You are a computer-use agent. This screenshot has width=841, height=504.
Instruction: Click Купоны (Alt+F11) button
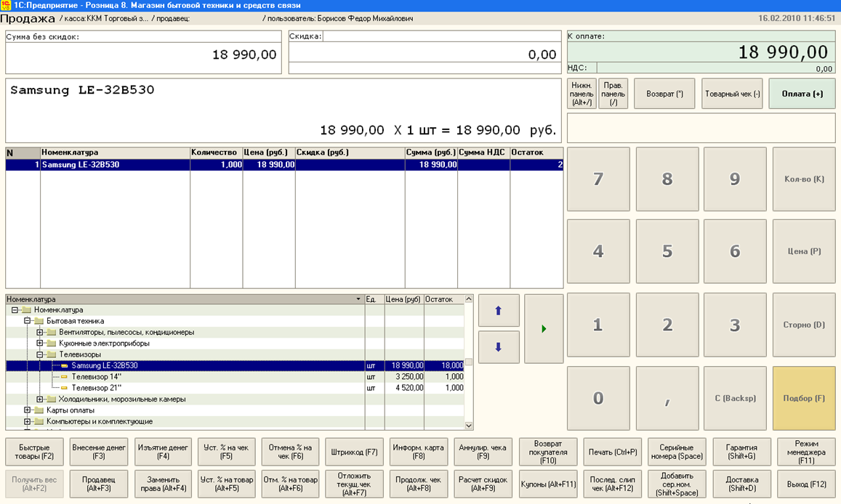548,484
